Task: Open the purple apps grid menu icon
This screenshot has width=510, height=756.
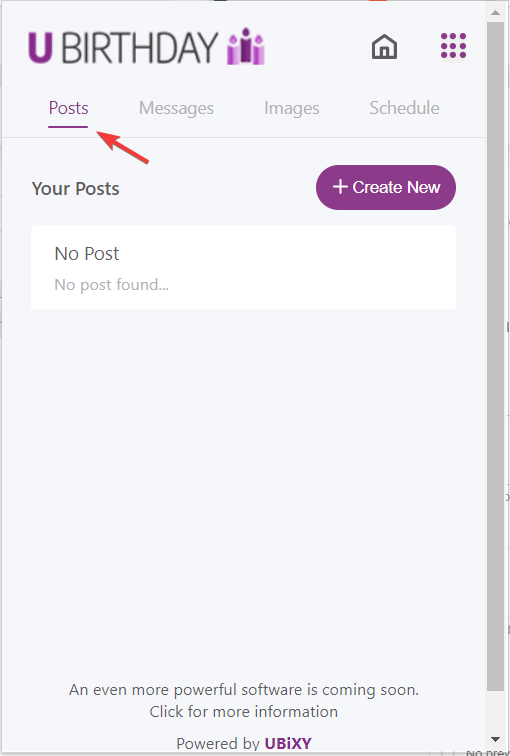Action: tap(454, 46)
